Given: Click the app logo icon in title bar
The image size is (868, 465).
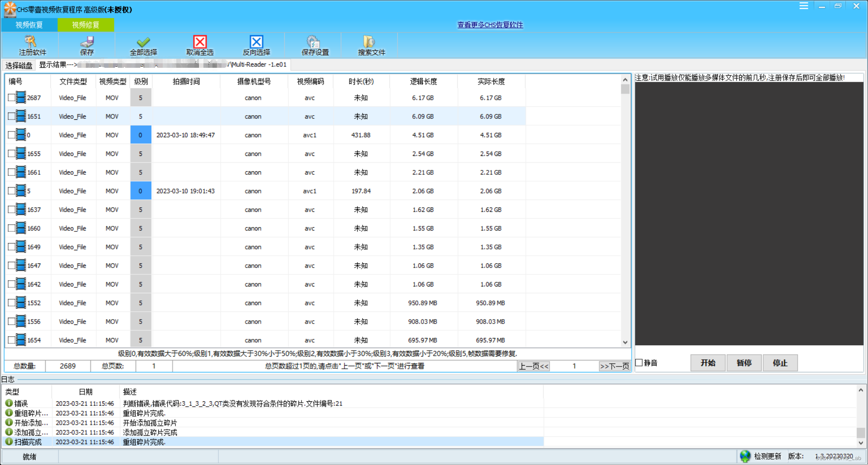Looking at the screenshot, I should [x=9, y=9].
